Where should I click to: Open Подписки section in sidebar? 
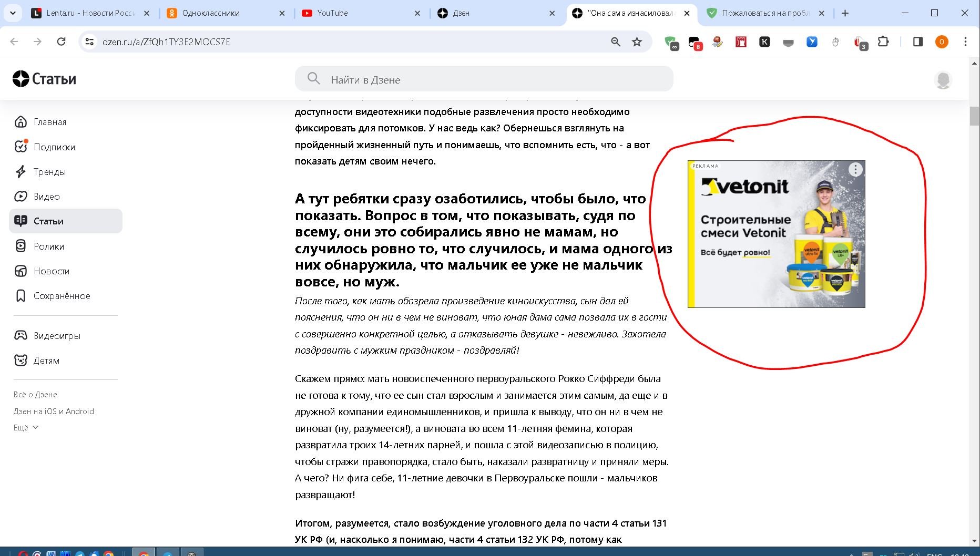click(54, 147)
